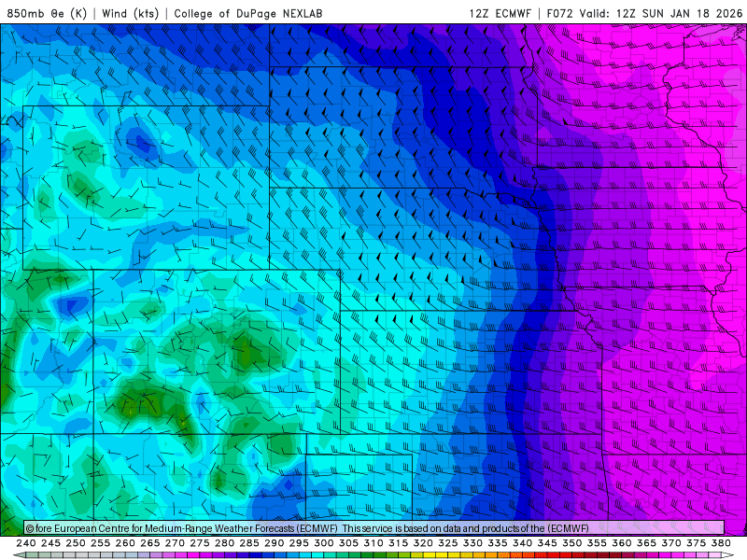Click the 335 value on the color scale
This screenshot has height=560, width=747.
click(x=498, y=543)
